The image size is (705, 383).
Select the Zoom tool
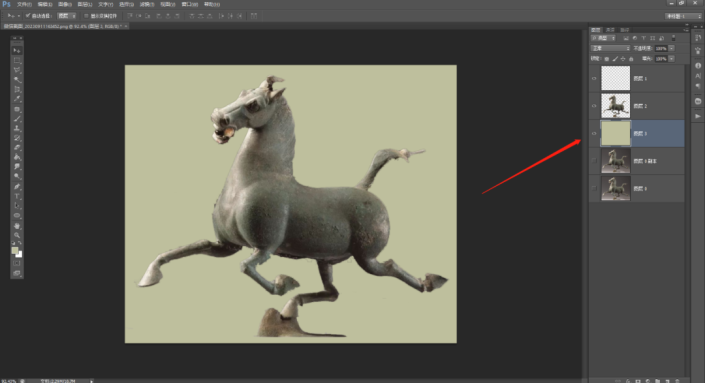click(x=17, y=236)
